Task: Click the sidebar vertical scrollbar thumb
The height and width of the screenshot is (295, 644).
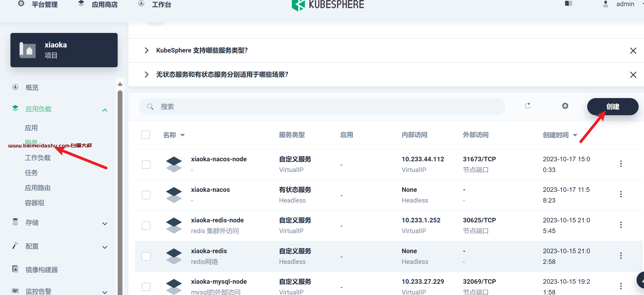Action: pos(120,192)
